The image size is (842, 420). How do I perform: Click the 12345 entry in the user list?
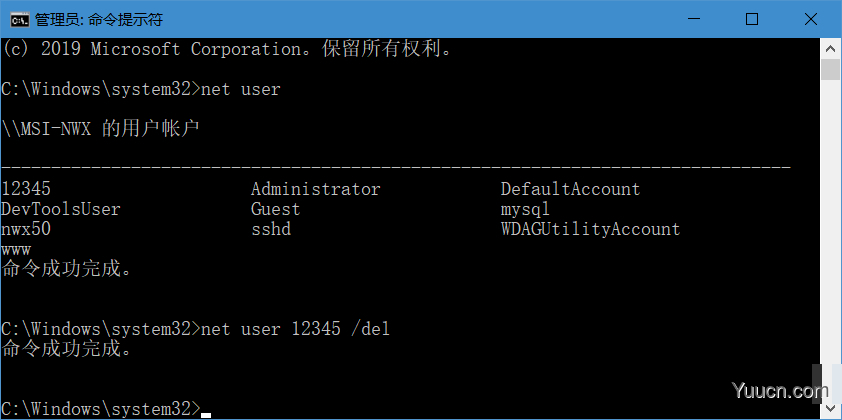(26, 189)
